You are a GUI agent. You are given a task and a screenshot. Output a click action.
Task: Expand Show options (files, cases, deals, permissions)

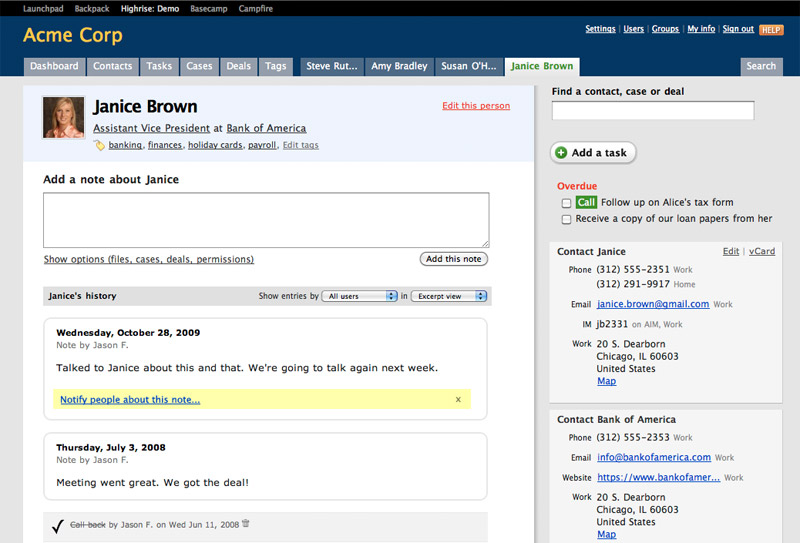pos(148,259)
